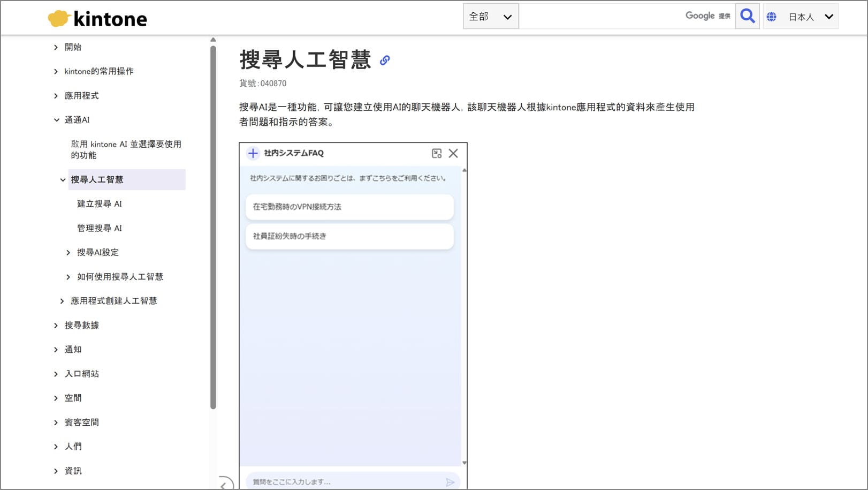Collapse the 搜尋人工智慧 chevron
This screenshot has height=490, width=868.
pyautogui.click(x=63, y=180)
